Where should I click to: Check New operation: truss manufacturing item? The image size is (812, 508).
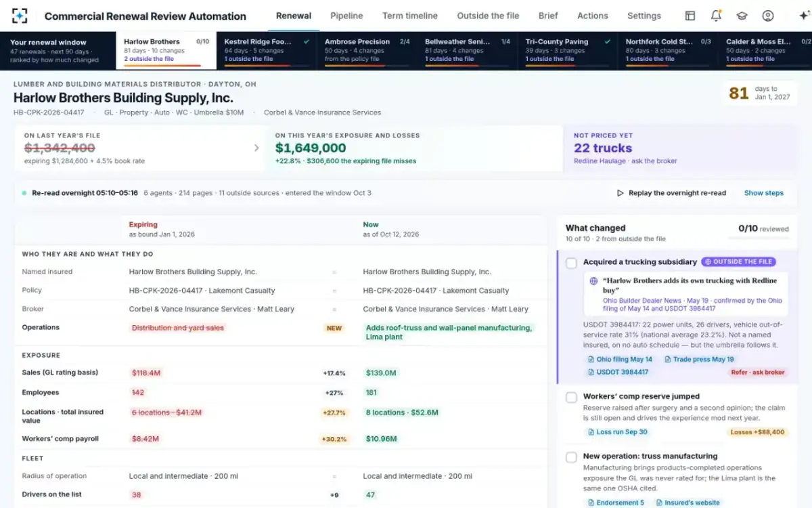tap(571, 457)
